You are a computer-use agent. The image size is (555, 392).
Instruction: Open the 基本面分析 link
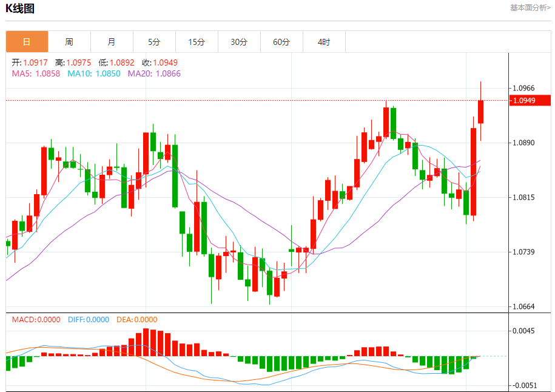(530, 8)
